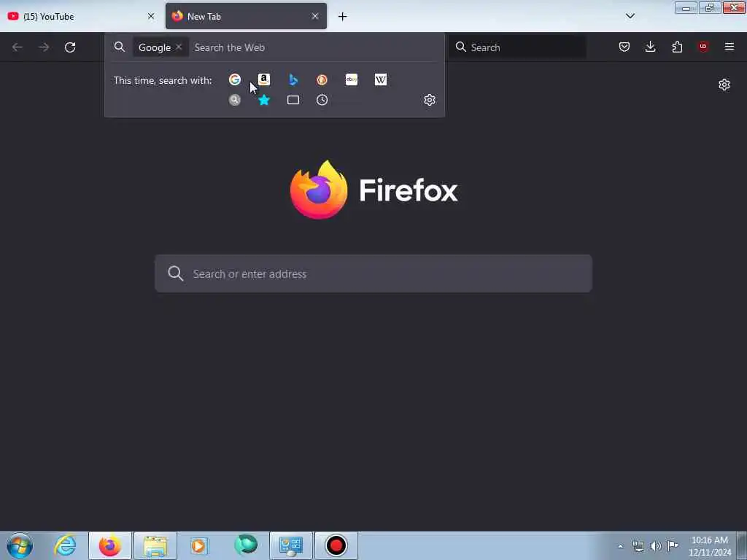Viewport: 747px width, 560px height.
Task: Click the Firefox logo on the page
Action: [x=319, y=190]
